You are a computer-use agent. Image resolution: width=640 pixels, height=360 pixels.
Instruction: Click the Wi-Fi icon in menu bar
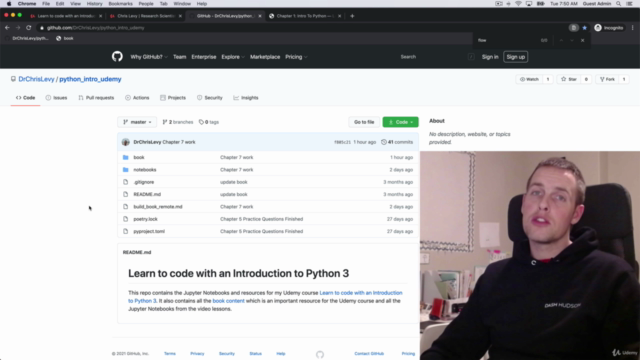coord(518,4)
